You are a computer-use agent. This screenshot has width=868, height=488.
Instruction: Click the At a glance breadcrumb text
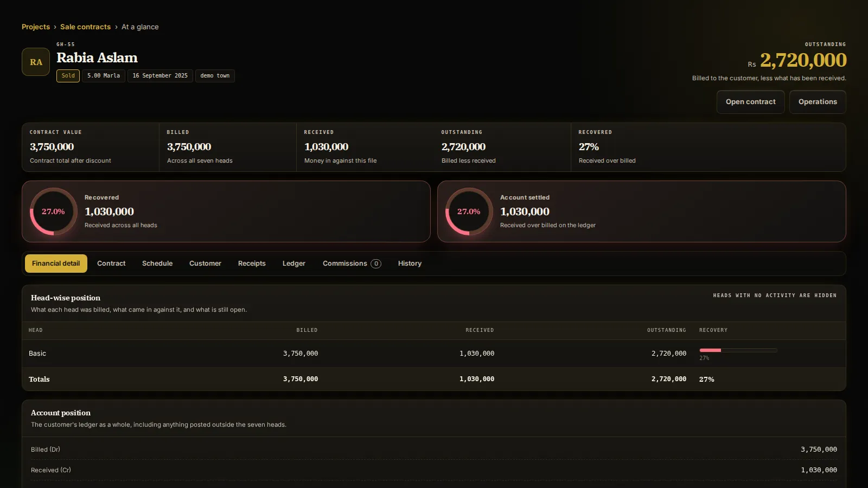pos(140,27)
